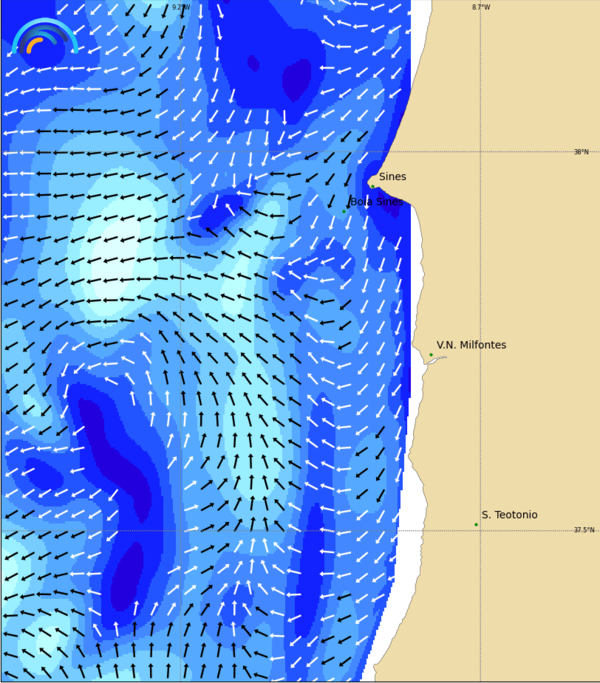Click the 9.2°W longitude label
The width and height of the screenshot is (600, 683).
pyautogui.click(x=180, y=7)
